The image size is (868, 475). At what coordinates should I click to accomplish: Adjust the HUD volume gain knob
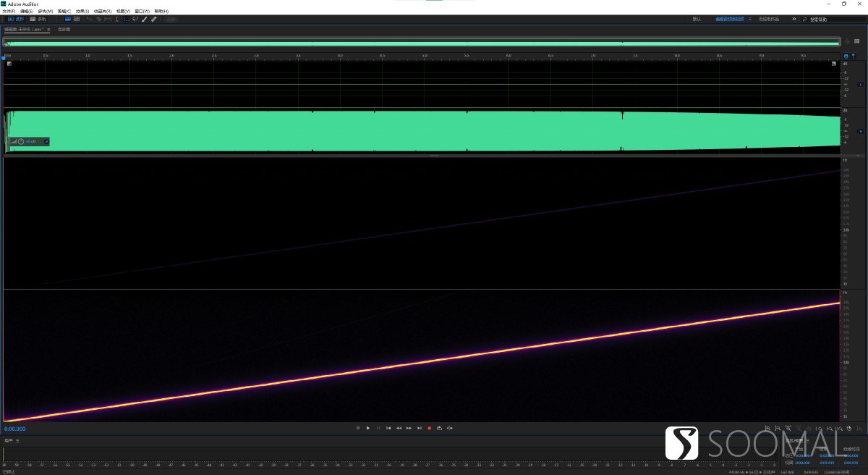[21, 141]
